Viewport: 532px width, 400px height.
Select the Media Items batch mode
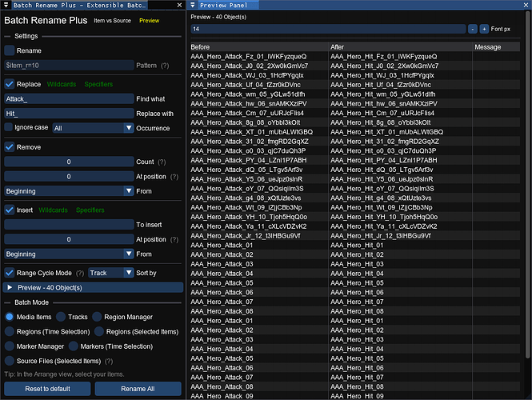tap(10, 317)
